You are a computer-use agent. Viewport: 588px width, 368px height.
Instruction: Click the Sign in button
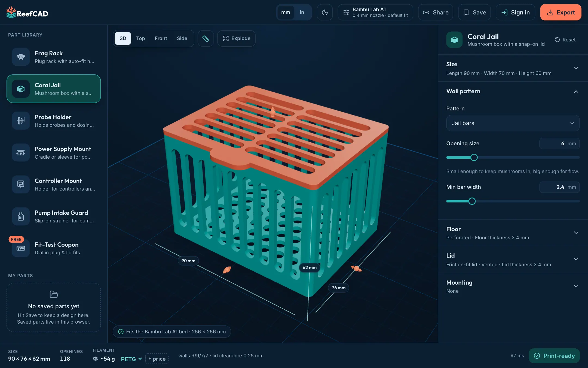tap(515, 12)
